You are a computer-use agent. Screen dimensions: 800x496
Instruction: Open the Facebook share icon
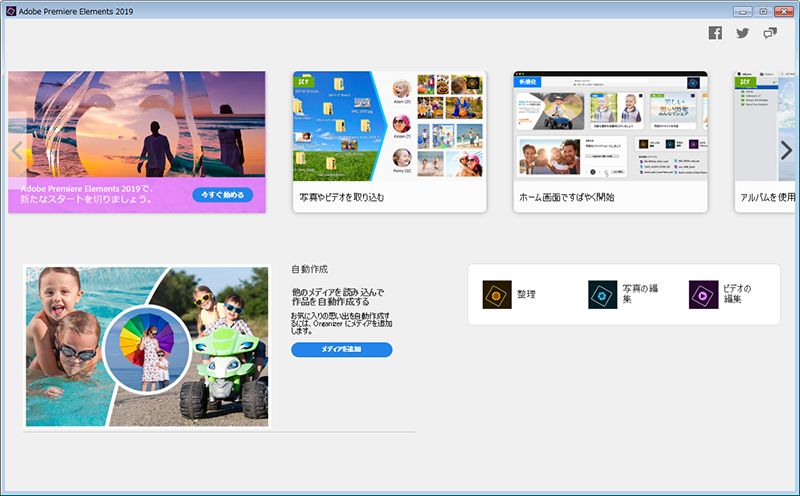point(715,33)
